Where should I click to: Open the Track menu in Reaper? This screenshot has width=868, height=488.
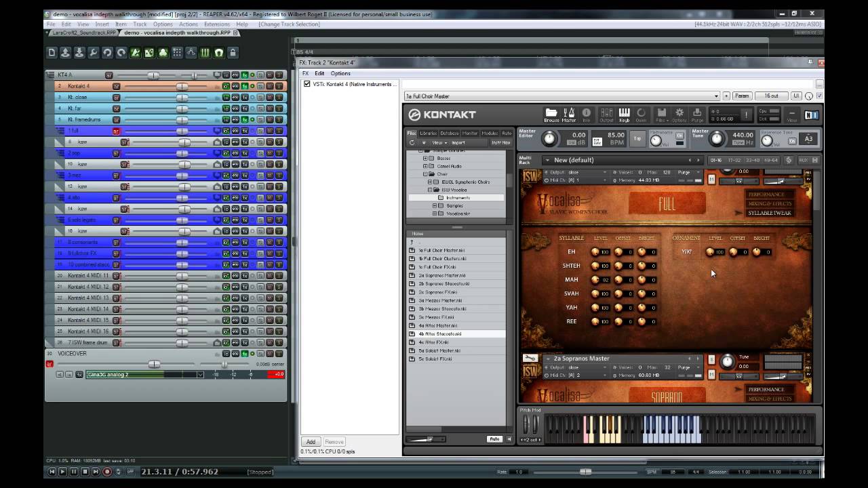140,24
